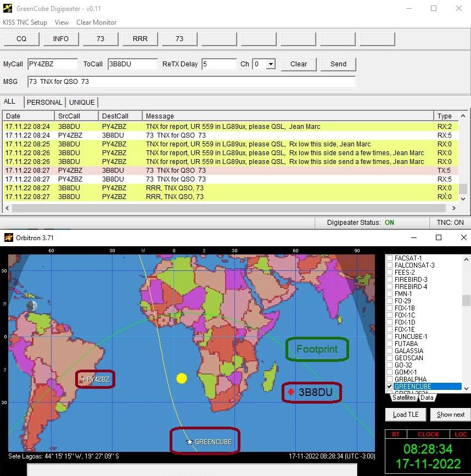
Task: Click the yellow sun icon on the map
Action: click(182, 378)
